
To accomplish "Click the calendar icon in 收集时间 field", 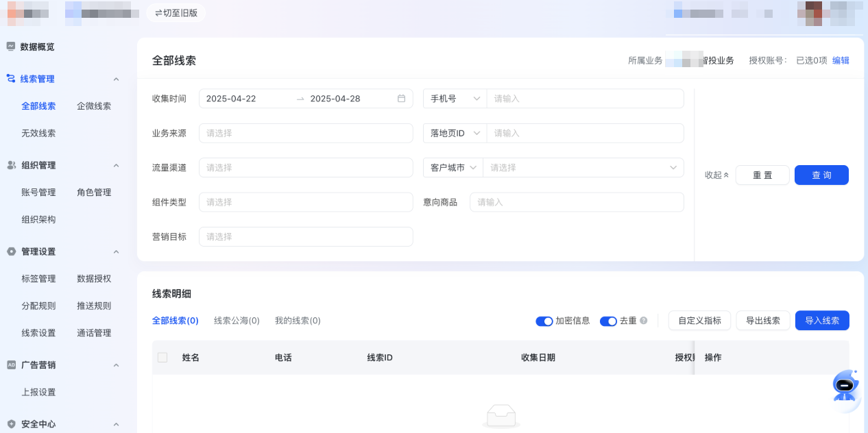I will click(402, 98).
